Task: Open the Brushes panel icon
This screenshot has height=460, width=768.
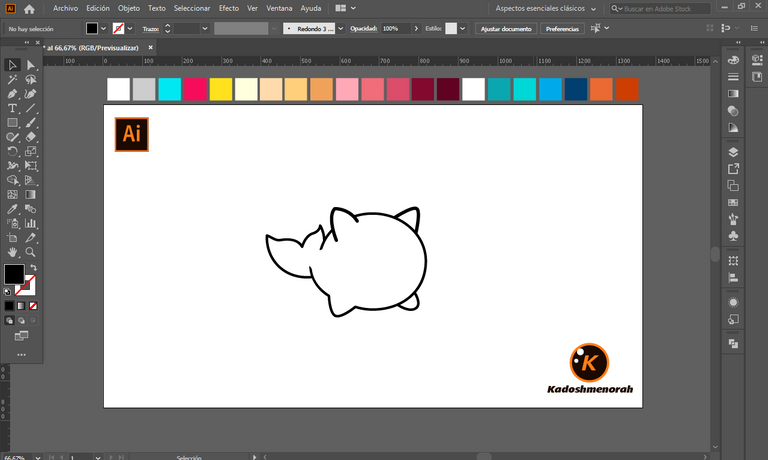Action: (x=733, y=219)
